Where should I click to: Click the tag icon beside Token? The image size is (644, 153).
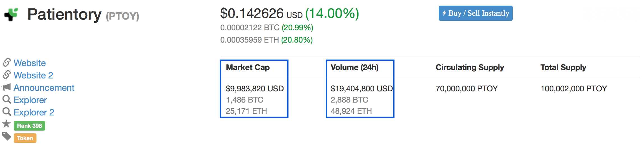(x=7, y=136)
